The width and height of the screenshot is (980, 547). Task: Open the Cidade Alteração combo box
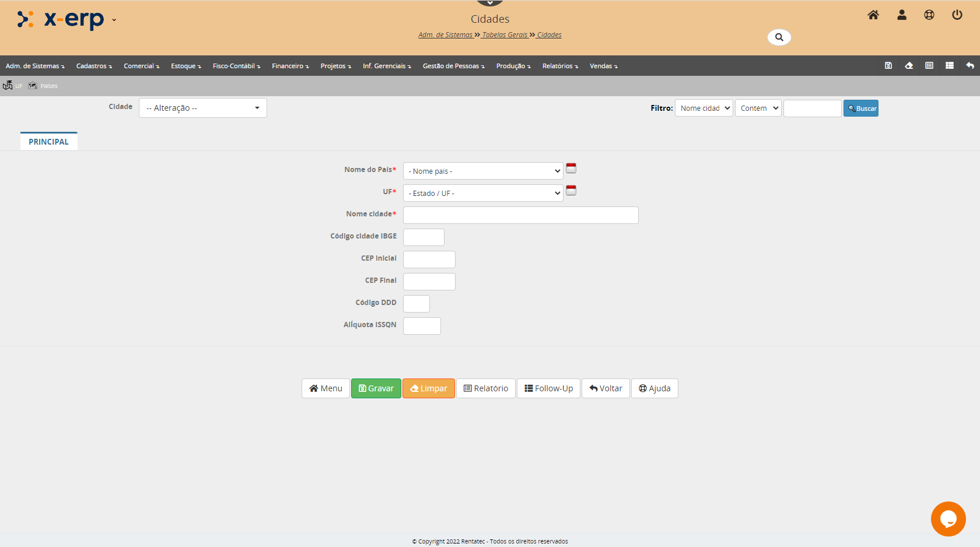[202, 108]
